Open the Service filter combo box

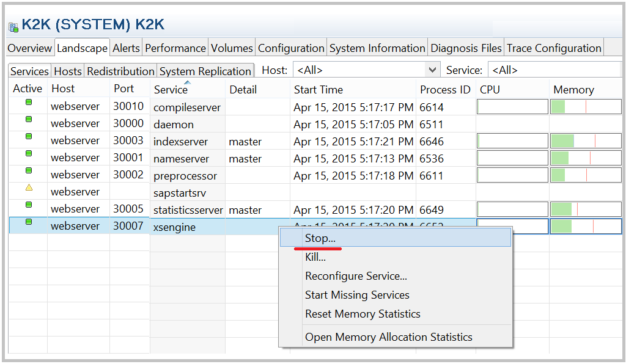[555, 70]
